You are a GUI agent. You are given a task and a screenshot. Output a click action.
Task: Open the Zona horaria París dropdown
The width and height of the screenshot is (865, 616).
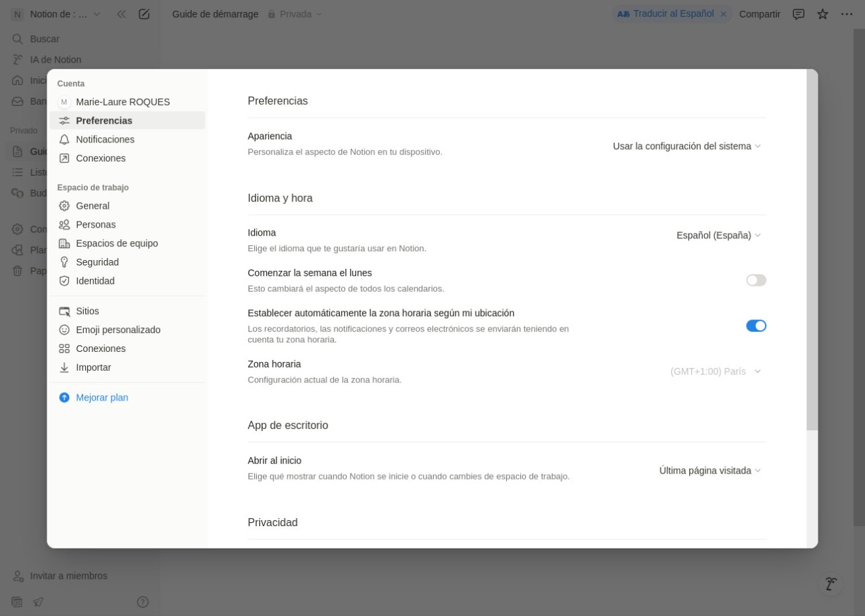tap(715, 371)
